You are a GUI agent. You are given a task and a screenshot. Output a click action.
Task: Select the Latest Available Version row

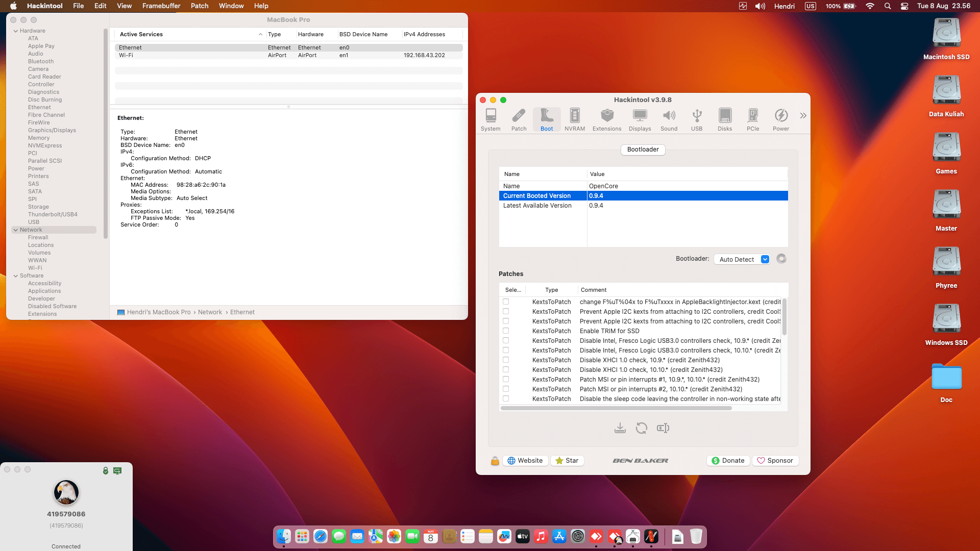(643, 206)
